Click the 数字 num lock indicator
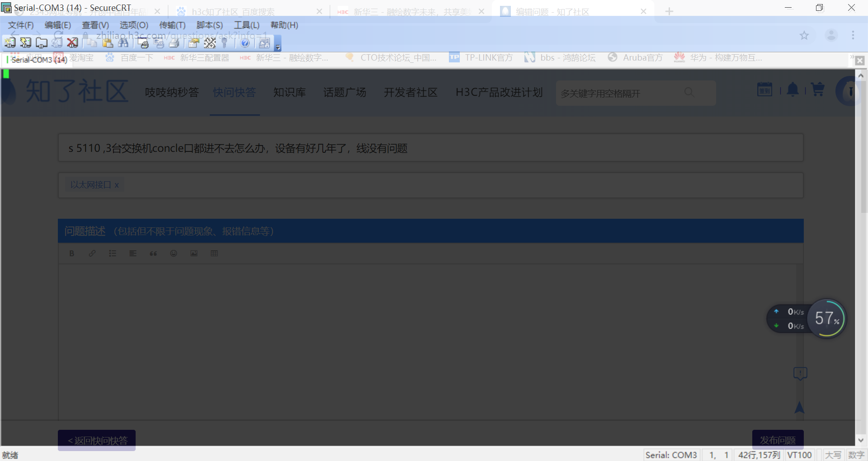The width and height of the screenshot is (868, 461). click(856, 455)
